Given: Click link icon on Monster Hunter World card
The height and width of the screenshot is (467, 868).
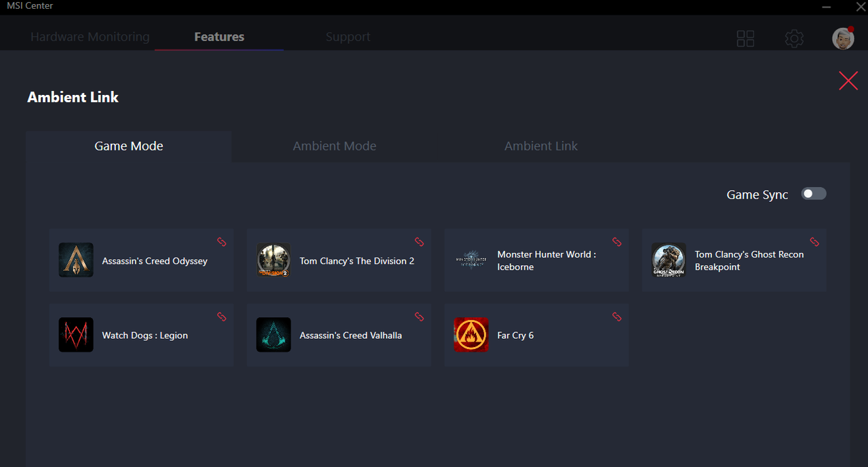Looking at the screenshot, I should pos(617,242).
